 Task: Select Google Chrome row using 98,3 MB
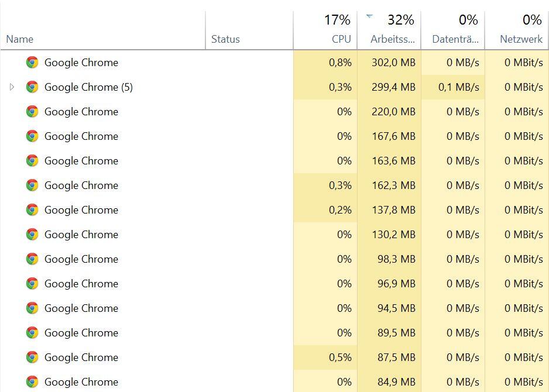[274, 259]
